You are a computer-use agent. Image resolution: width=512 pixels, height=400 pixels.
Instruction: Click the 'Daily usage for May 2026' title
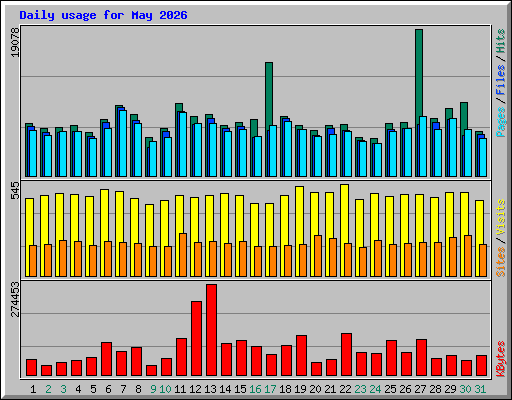pos(103,15)
